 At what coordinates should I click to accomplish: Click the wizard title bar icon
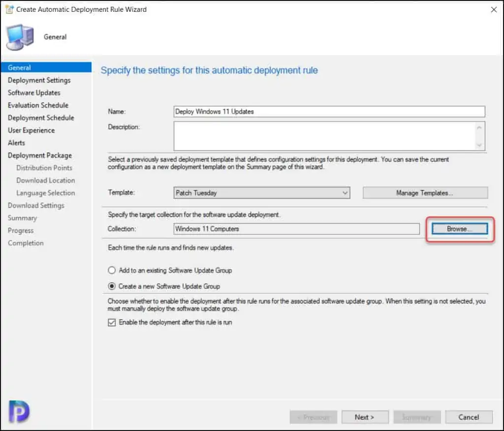[x=9, y=9]
